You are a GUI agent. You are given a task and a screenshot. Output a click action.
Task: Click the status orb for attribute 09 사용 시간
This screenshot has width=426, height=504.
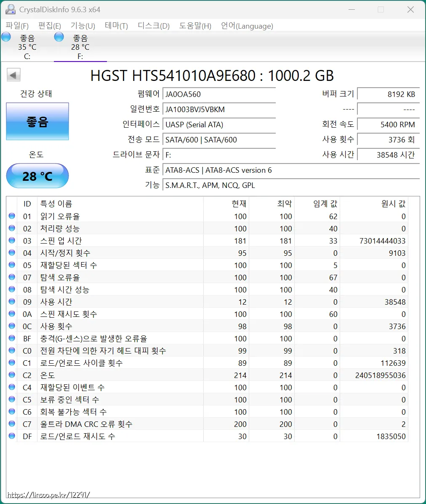tap(12, 301)
